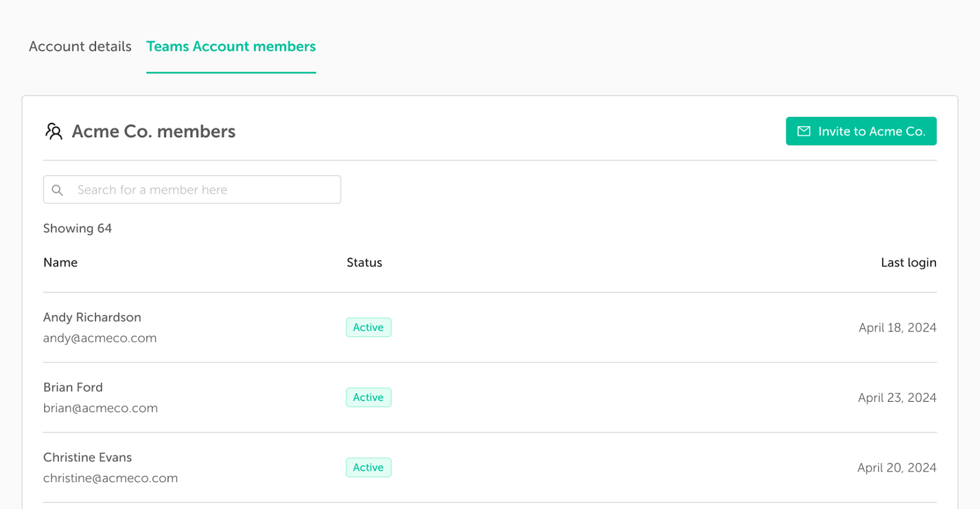
Task: Click Andy Richardson's Active status badge
Action: point(369,328)
